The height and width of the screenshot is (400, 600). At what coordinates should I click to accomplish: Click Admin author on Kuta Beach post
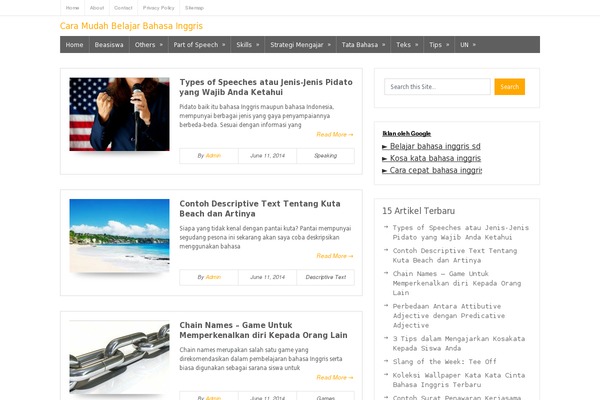pos(213,277)
